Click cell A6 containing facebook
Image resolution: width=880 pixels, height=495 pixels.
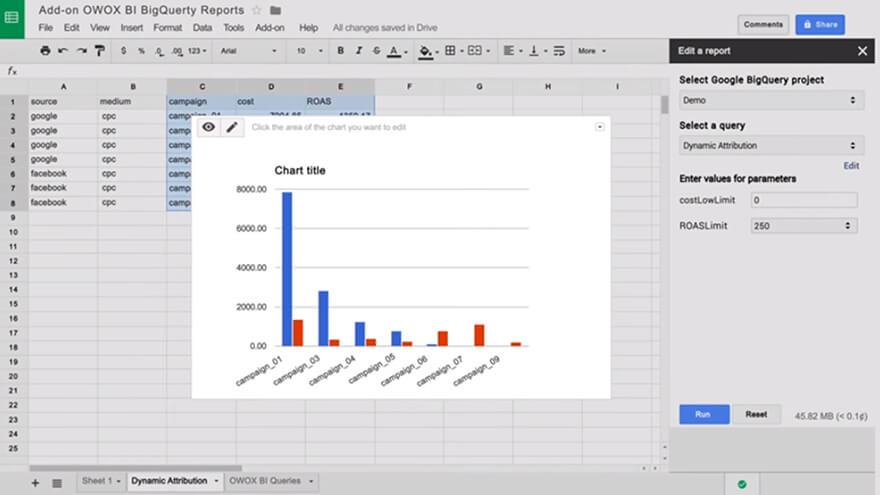coord(62,173)
